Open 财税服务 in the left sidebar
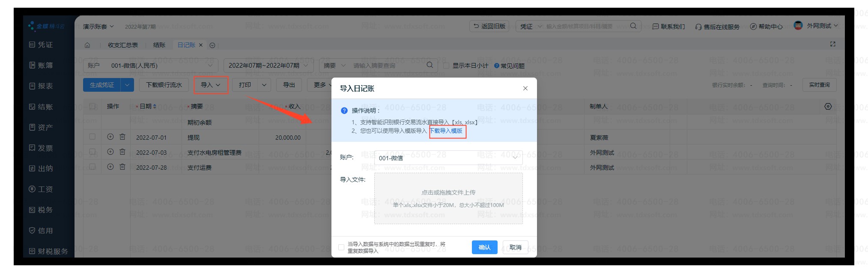Screen dimensions: 868x273 click(48, 251)
